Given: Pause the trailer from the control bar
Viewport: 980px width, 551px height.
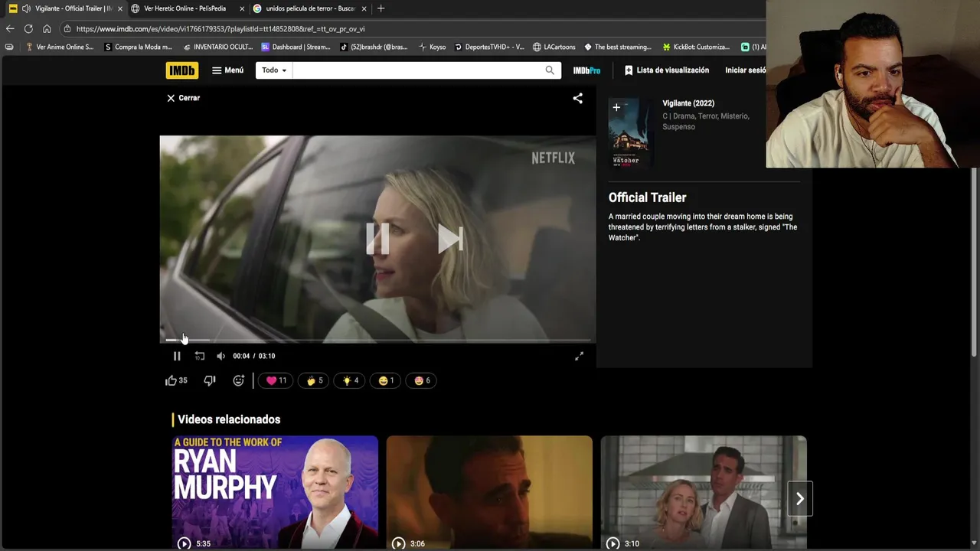Looking at the screenshot, I should pos(177,356).
